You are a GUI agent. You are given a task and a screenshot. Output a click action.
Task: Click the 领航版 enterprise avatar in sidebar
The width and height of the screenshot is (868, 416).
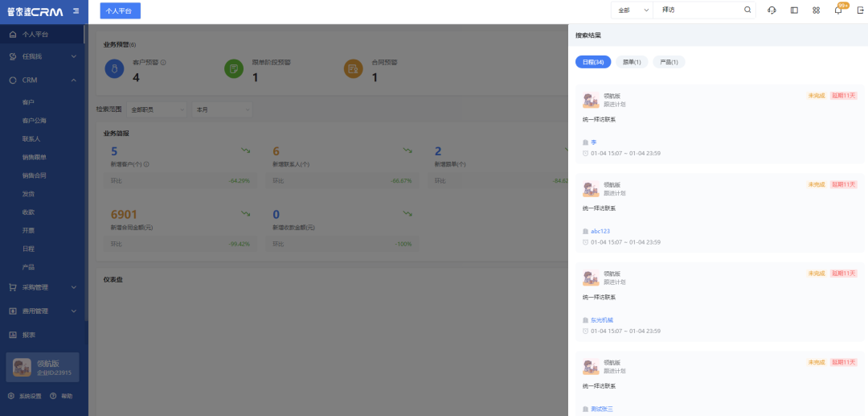click(x=22, y=367)
